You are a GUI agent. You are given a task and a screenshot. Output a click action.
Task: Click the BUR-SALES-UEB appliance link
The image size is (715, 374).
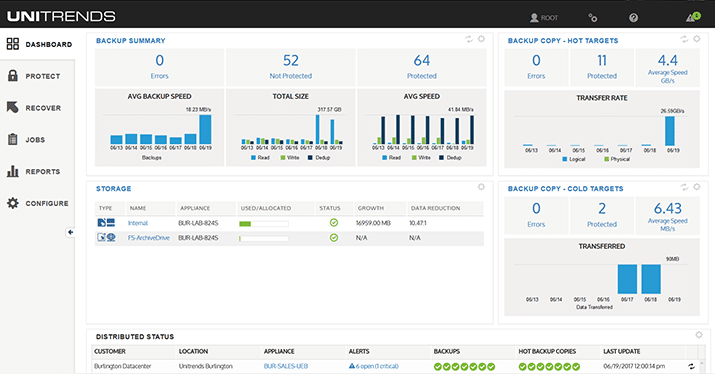tap(286, 366)
